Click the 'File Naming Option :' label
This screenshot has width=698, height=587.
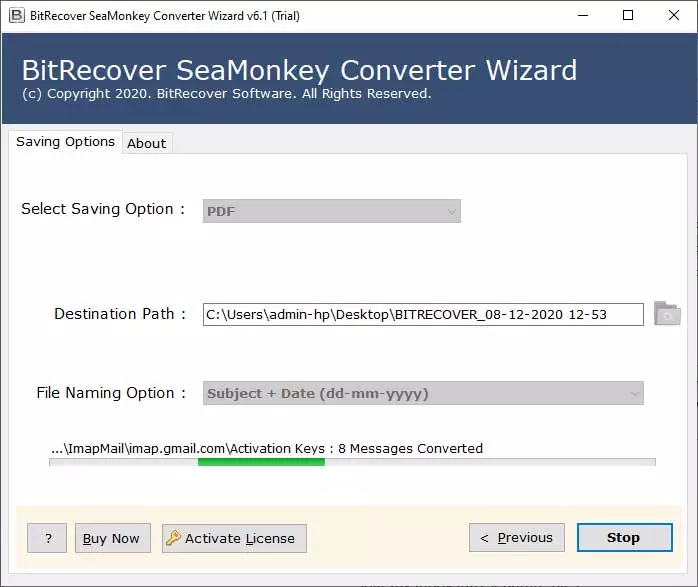111,393
